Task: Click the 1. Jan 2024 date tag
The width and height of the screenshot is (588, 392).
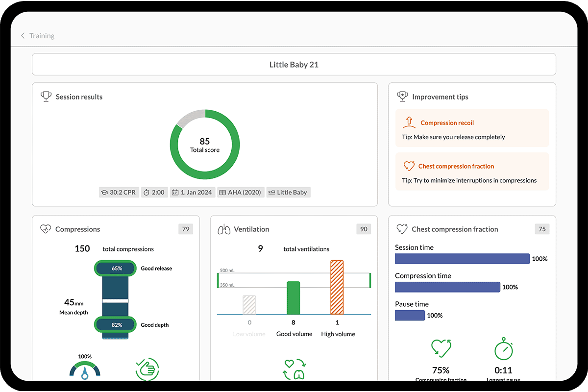Action: click(192, 192)
